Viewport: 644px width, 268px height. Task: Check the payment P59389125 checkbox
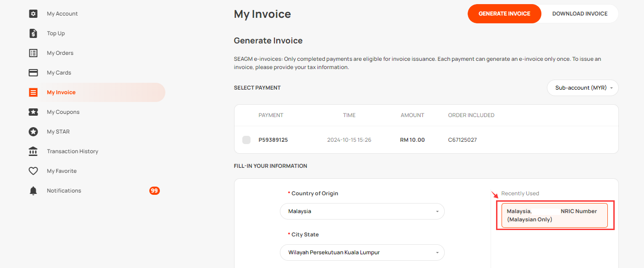click(246, 140)
